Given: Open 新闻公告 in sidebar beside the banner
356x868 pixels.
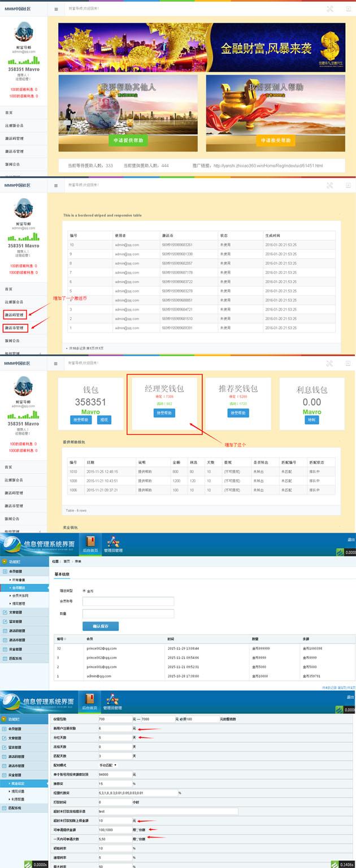Looking at the screenshot, I should (13, 164).
